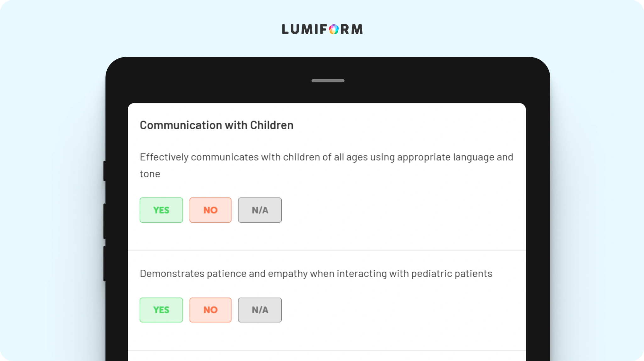Click the Communication with Children section heading
The image size is (644, 361).
point(217,125)
